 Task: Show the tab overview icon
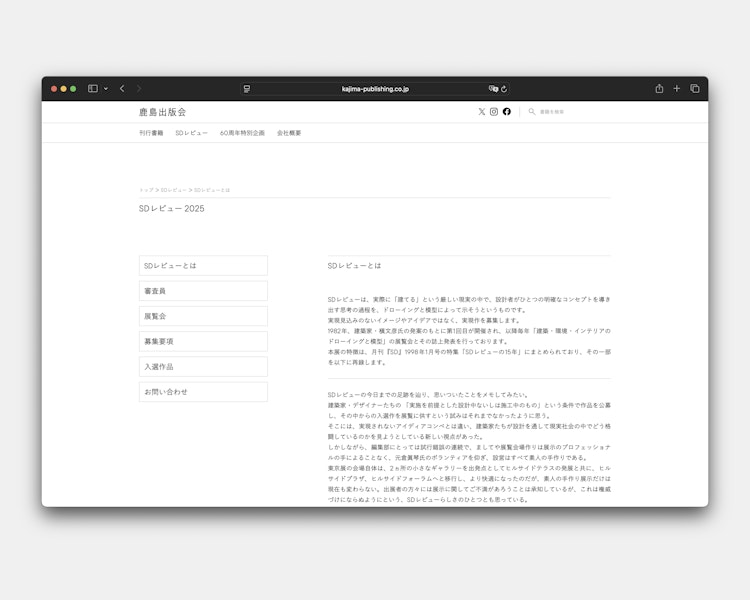pos(695,89)
